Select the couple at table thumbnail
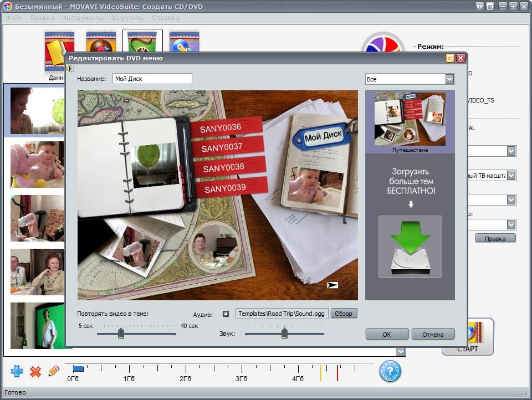Viewport: 532px width, 400px height. pos(37,272)
